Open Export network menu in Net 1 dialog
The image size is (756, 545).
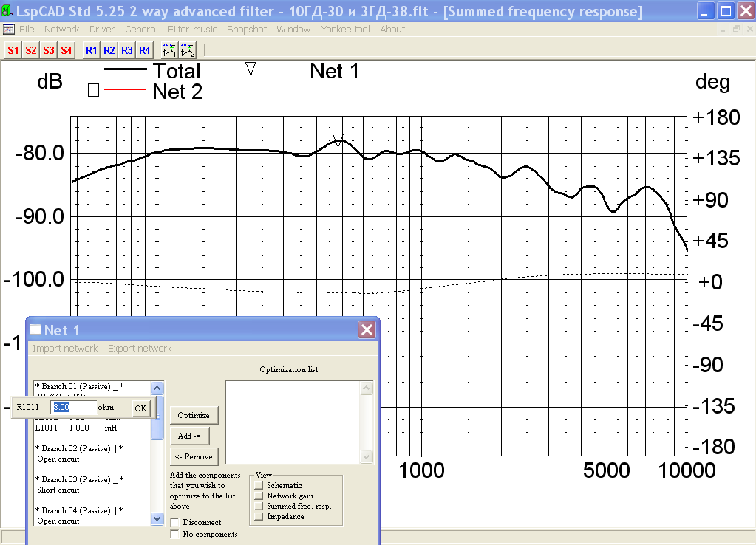tap(140, 349)
